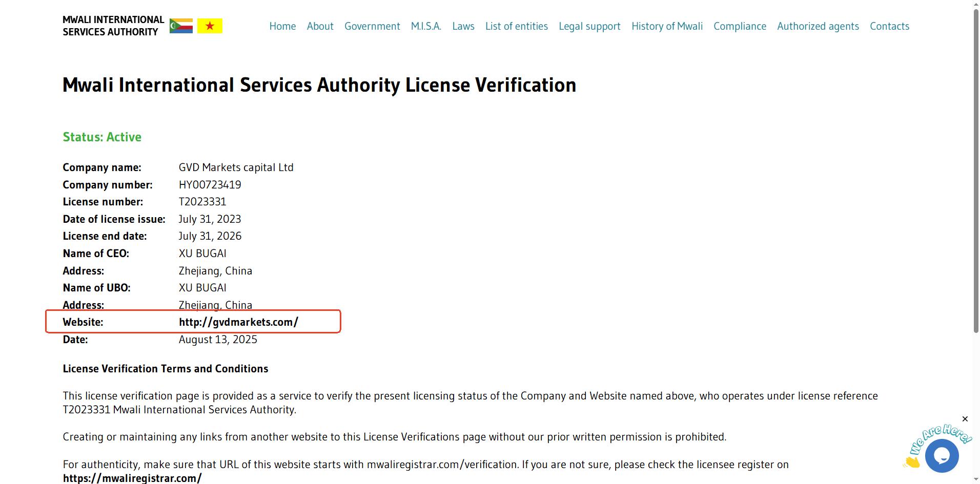Click the yellow Mwali flag icon
The image size is (980, 484).
point(210,26)
